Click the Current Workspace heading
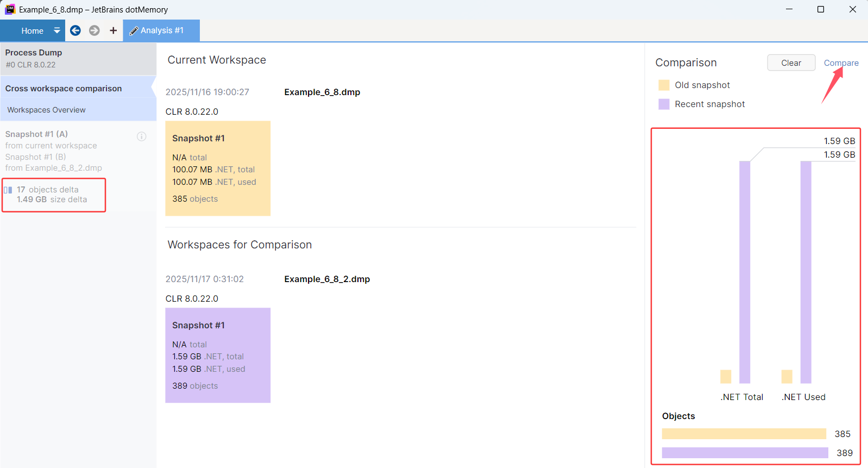This screenshot has height=468, width=868. click(x=217, y=60)
